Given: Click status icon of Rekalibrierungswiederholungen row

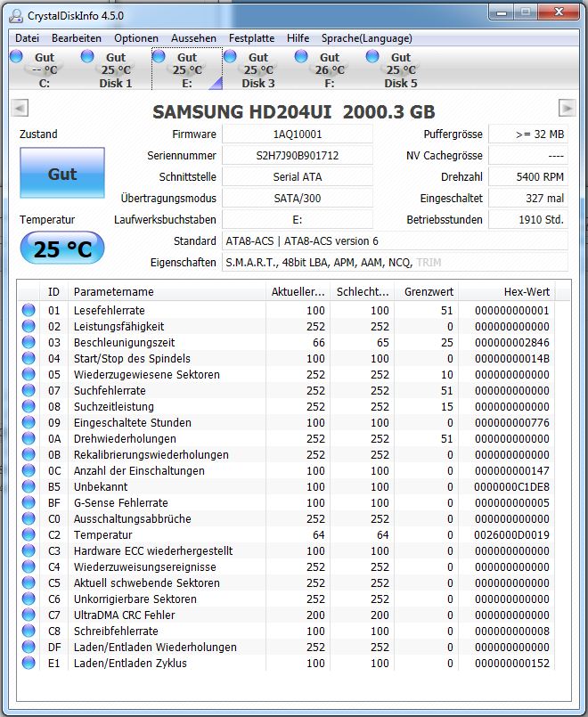Looking at the screenshot, I should pyautogui.click(x=29, y=454).
